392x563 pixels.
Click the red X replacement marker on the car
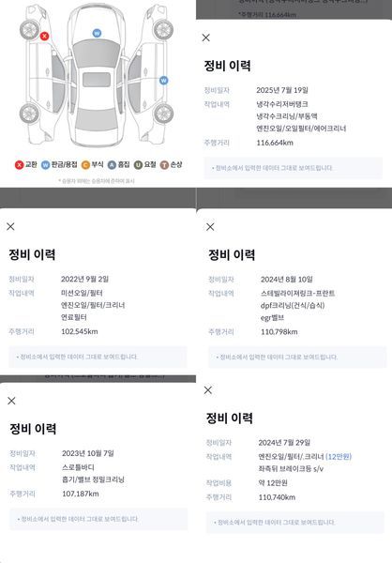pyautogui.click(x=44, y=36)
